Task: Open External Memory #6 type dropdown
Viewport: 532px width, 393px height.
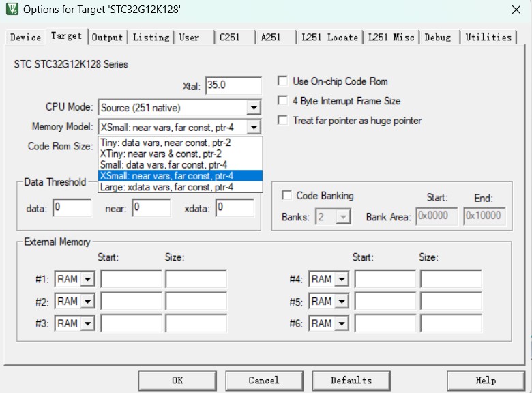Action: pos(342,323)
